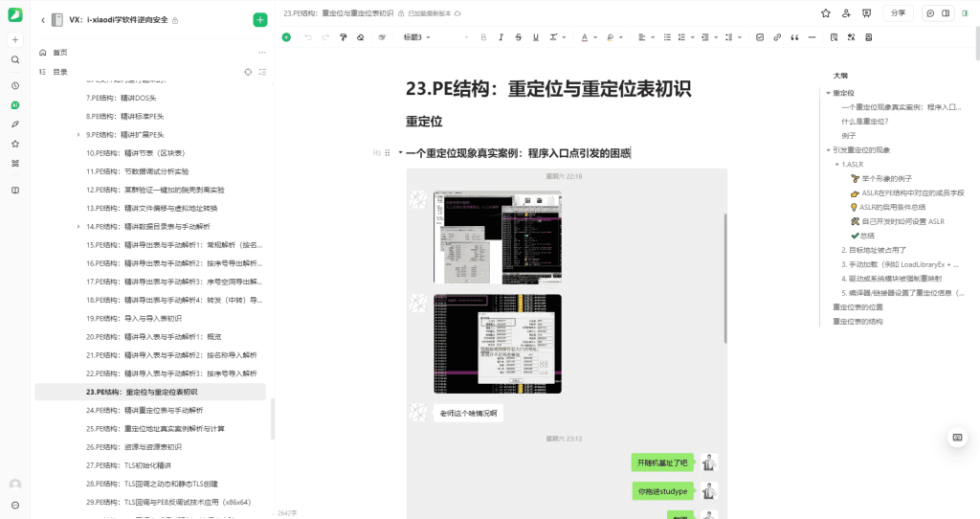The width and height of the screenshot is (980, 519).
Task: Star this note as favorite
Action: click(826, 13)
